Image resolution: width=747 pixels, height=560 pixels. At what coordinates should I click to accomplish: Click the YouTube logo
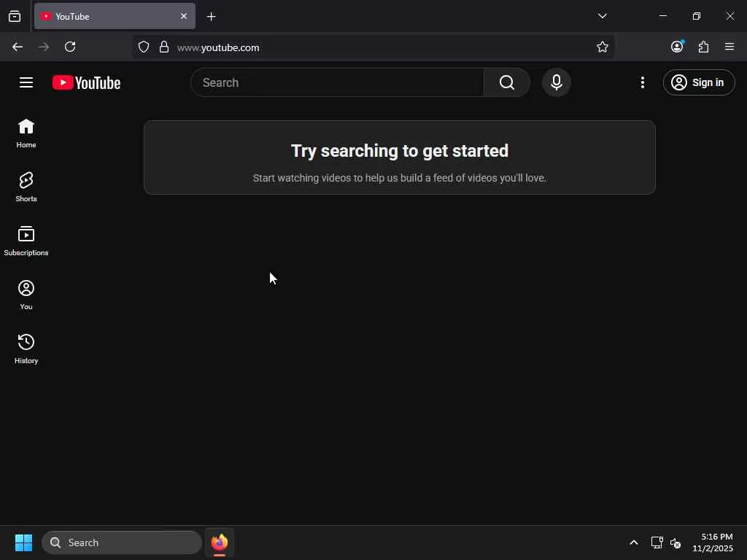pyautogui.click(x=86, y=83)
